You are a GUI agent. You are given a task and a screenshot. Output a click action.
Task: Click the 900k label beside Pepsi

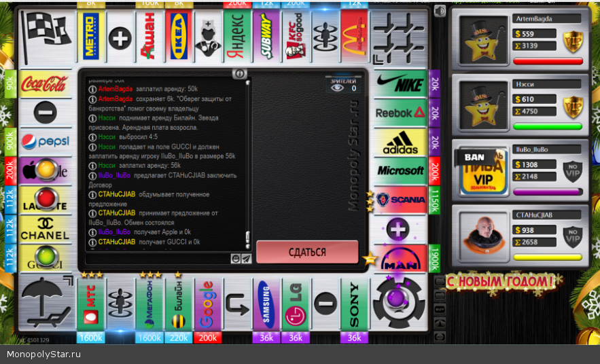tap(10, 142)
